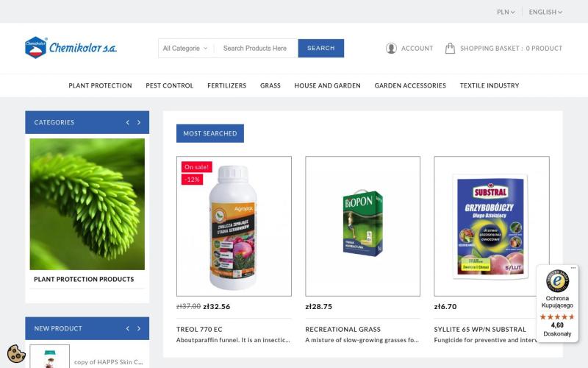Open the Plant Protection menu
Image resolution: width=588 pixels, height=368 pixels.
click(x=100, y=85)
